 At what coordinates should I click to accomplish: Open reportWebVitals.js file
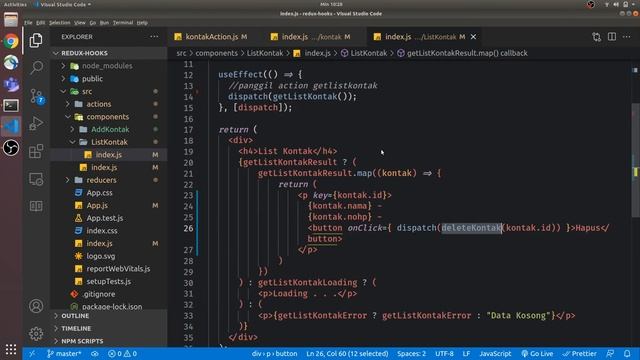tap(118, 269)
